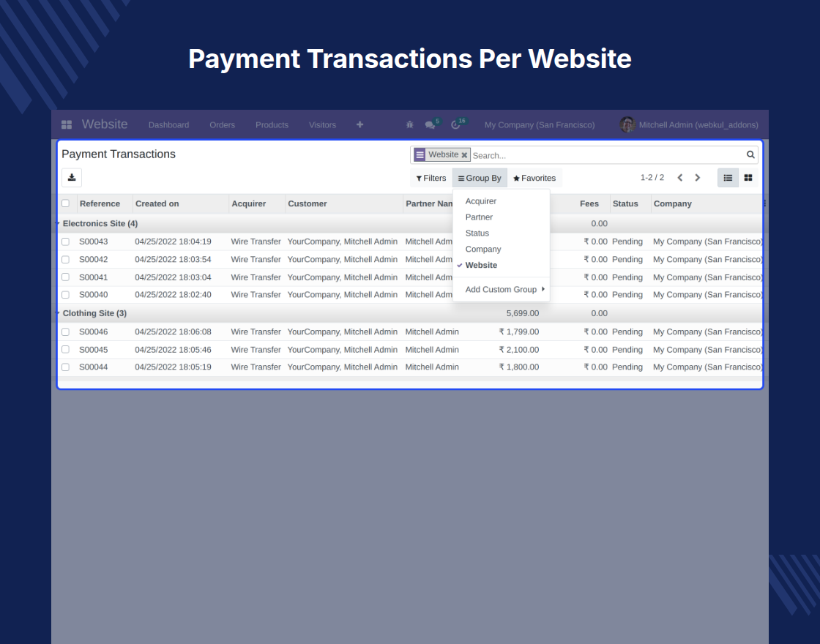Select the checkbox for S00040
The image size is (820, 644).
(65, 295)
